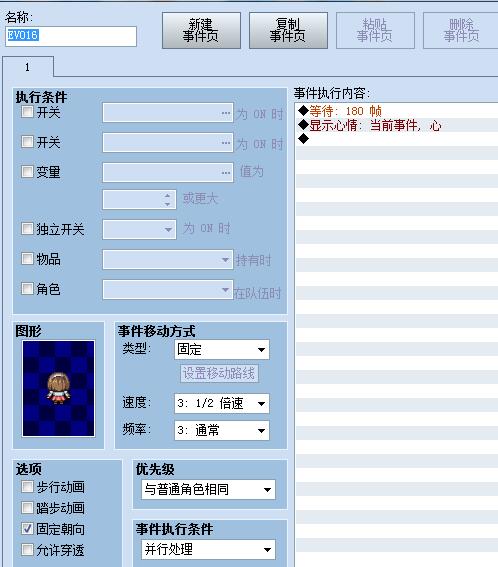Click the greyed-out 粘贴事件页 button
Screen dimensions: 498x567
click(x=375, y=30)
